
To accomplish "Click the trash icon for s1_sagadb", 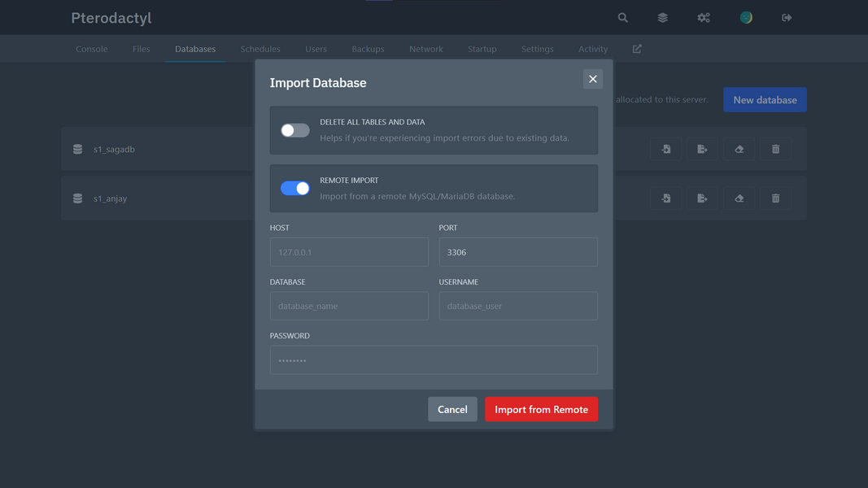I will click(x=775, y=149).
